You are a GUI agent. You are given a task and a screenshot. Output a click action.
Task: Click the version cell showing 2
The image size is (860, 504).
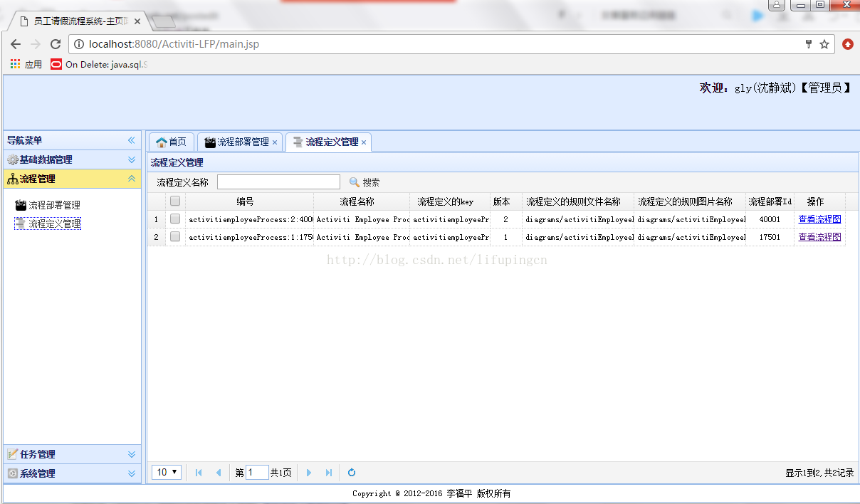click(x=505, y=219)
